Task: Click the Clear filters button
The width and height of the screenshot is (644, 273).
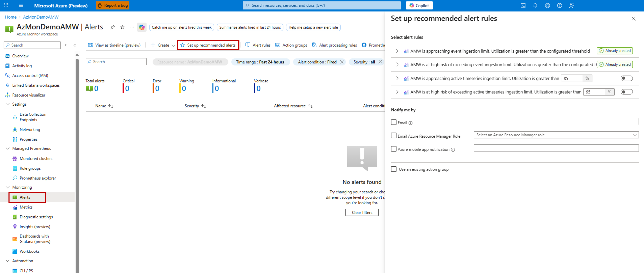Action: [x=362, y=213]
